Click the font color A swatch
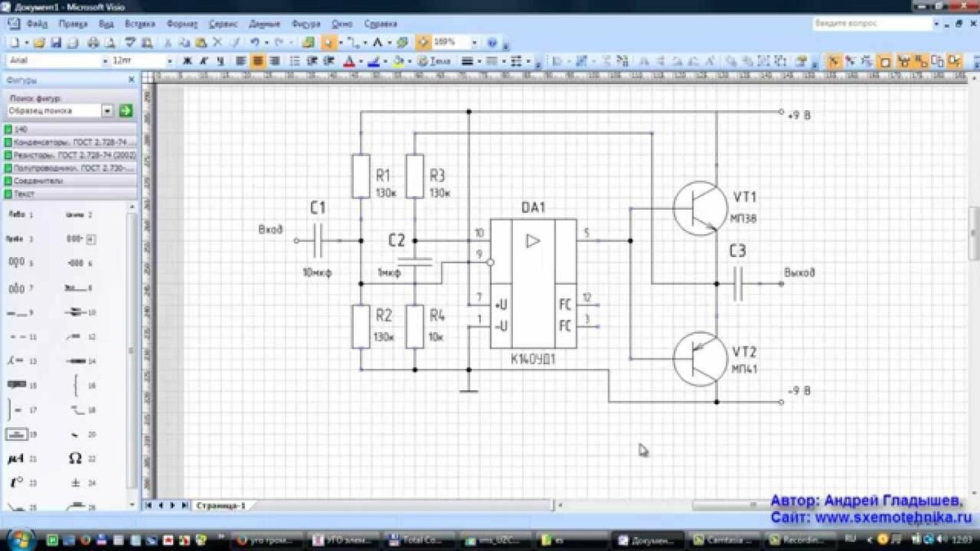This screenshot has width=980, height=551. point(349,60)
